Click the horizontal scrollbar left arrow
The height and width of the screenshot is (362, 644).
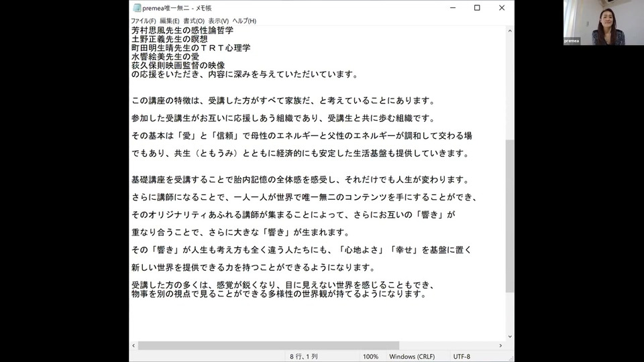pyautogui.click(x=133, y=346)
